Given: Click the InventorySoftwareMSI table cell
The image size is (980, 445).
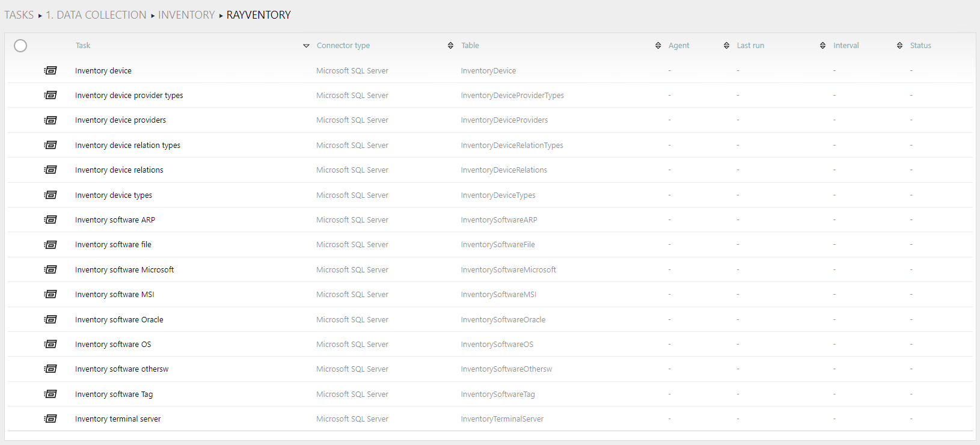Looking at the screenshot, I should coord(498,294).
